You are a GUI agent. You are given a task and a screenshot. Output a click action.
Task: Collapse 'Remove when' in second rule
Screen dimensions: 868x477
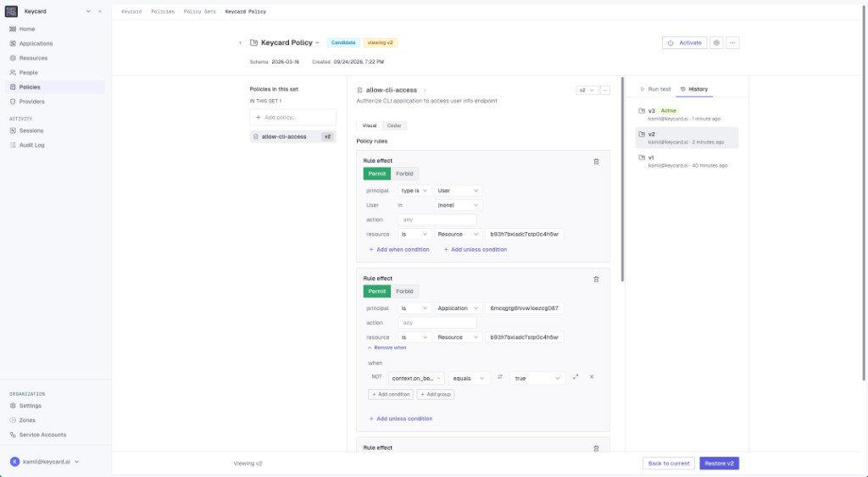(x=387, y=348)
